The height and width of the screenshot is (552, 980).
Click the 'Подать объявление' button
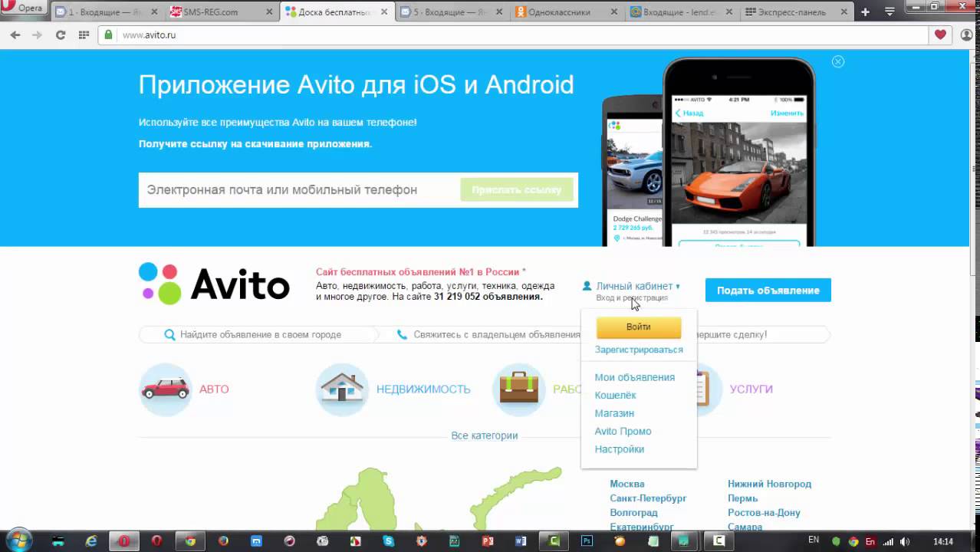[x=768, y=290]
